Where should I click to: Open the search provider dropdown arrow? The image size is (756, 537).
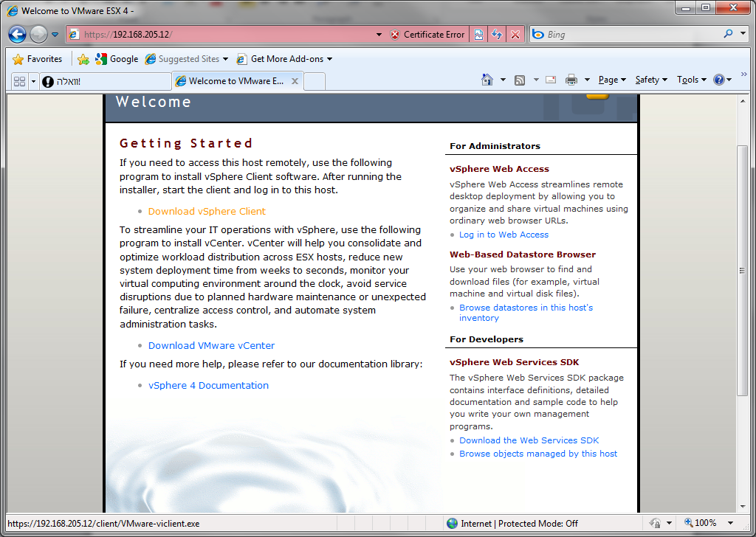click(743, 34)
